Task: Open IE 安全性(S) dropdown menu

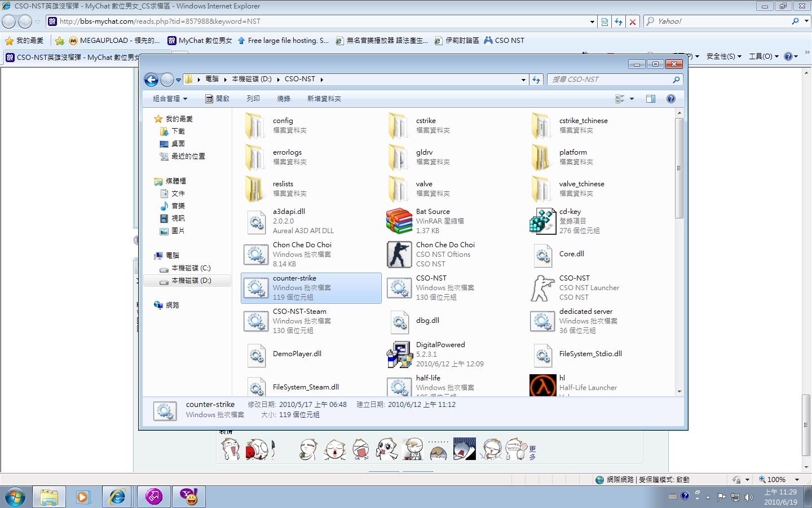Action: point(723,56)
